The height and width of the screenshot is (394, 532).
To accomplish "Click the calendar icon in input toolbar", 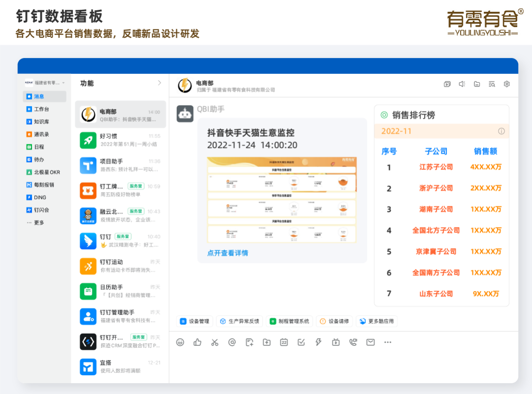I will 284,342.
